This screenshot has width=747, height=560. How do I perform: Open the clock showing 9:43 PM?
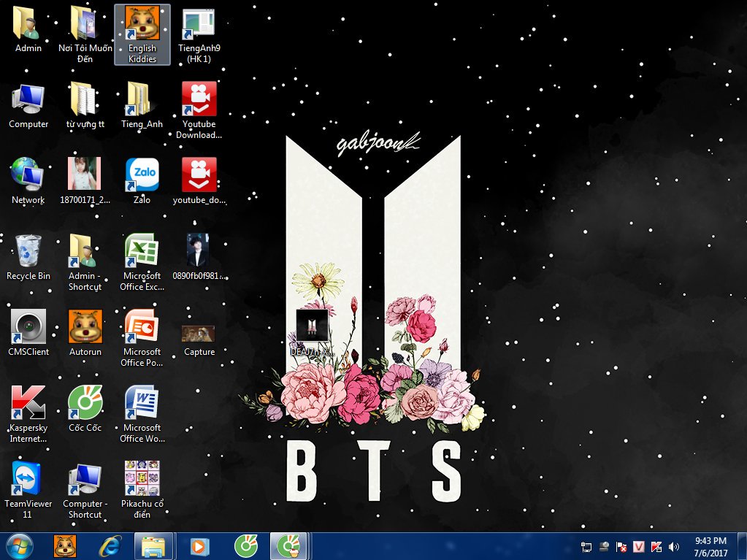(710, 547)
